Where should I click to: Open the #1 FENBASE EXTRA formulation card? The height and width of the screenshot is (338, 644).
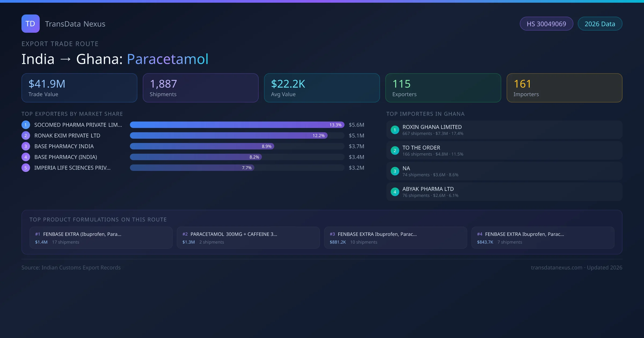click(101, 238)
